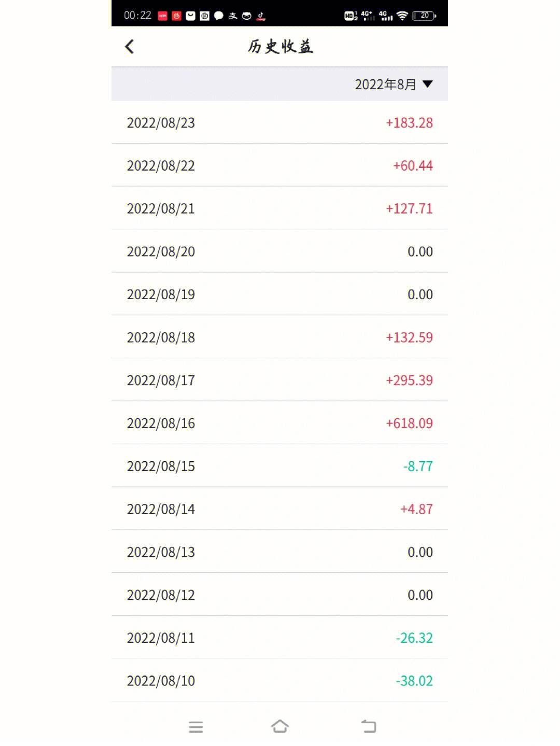Tap the -26.32 amount for 08/11
The height and width of the screenshot is (746, 560).
pos(414,638)
